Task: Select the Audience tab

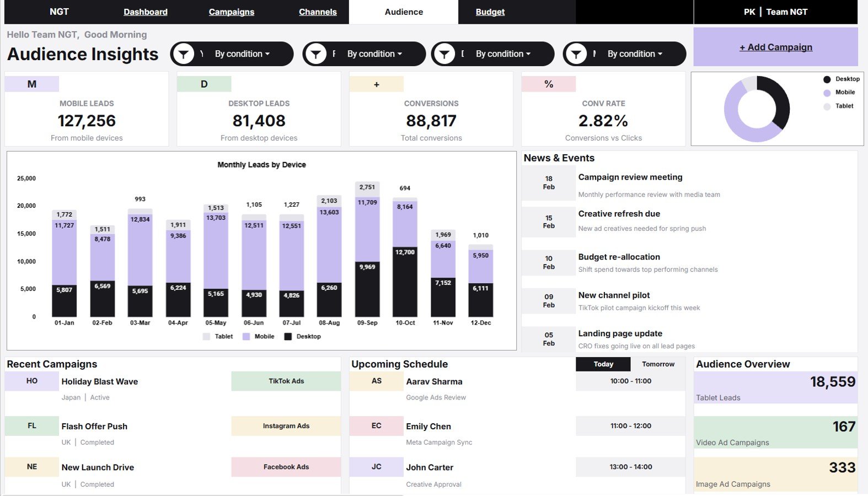Action: 404,12
